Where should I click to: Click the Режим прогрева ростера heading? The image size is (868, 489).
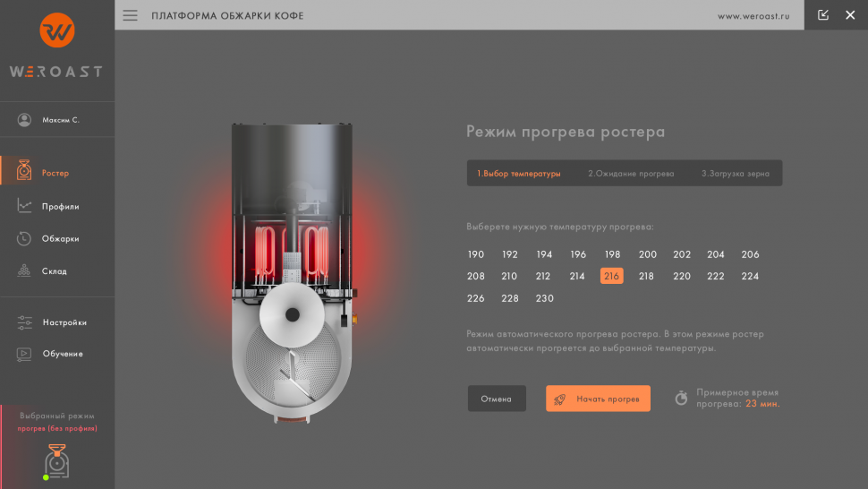566,132
